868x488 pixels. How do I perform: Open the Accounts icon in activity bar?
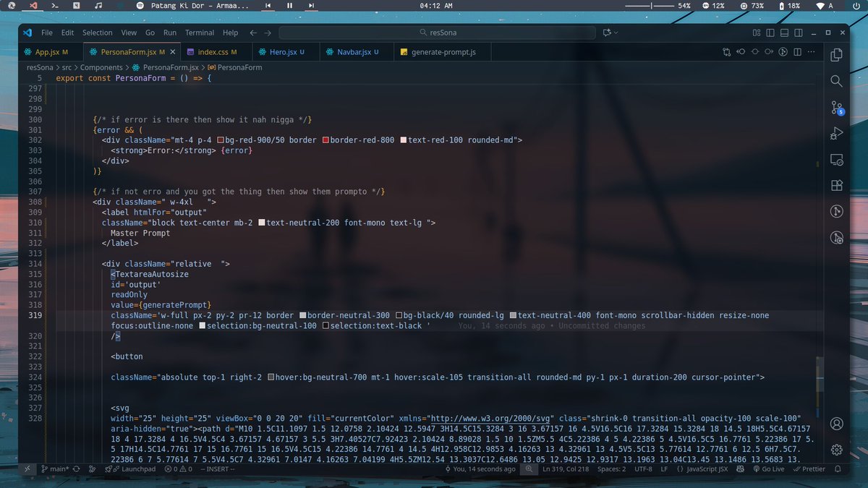(836, 424)
